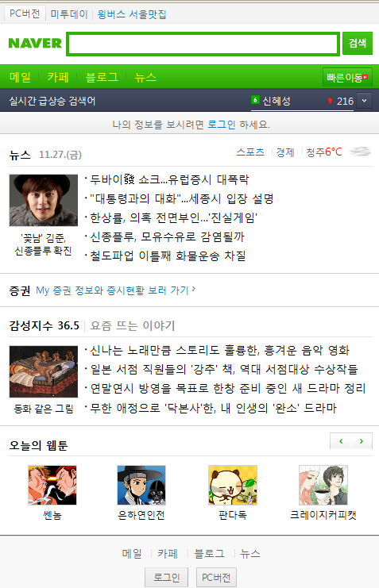Click the green 검색 search button

point(358,43)
